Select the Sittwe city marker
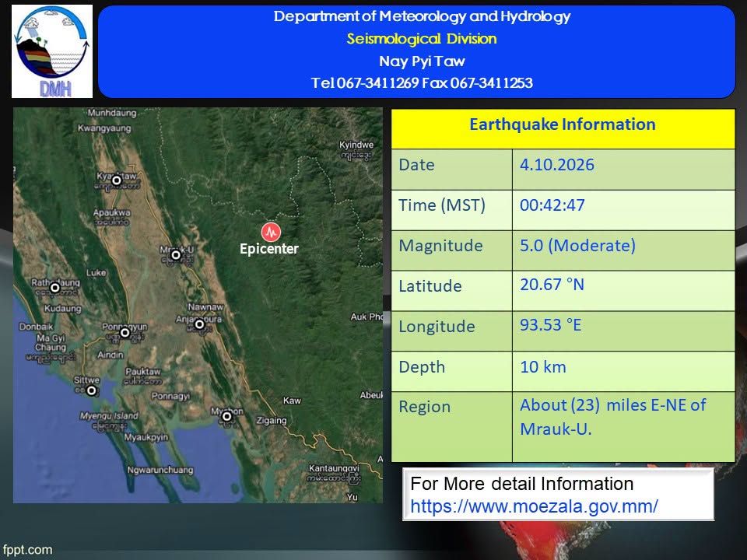Screen dimensions: 747x560 (92, 391)
